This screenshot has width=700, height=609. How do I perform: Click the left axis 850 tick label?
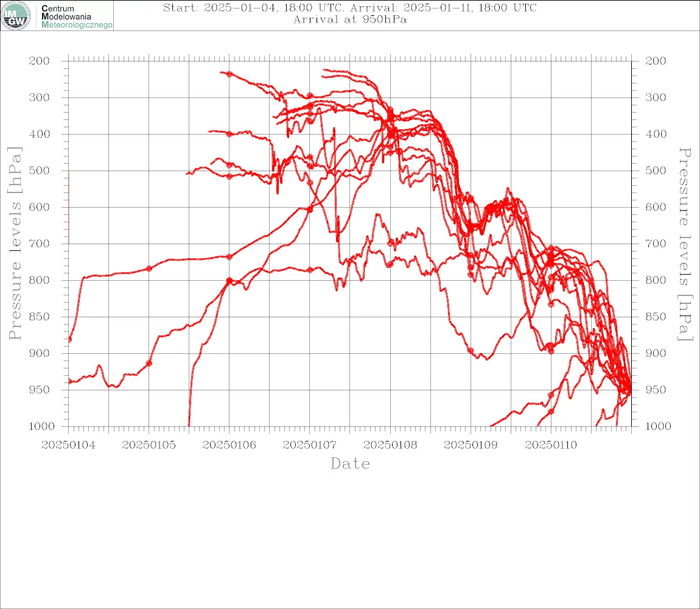click(40, 317)
